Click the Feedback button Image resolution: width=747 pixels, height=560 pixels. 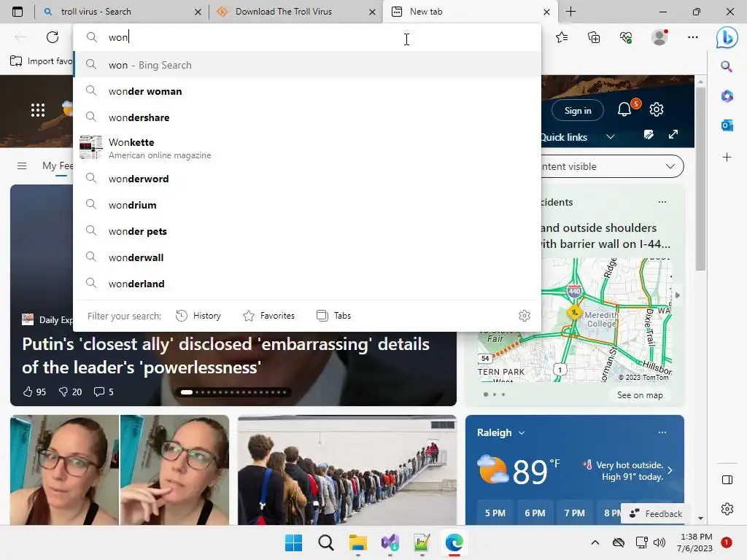coord(656,514)
